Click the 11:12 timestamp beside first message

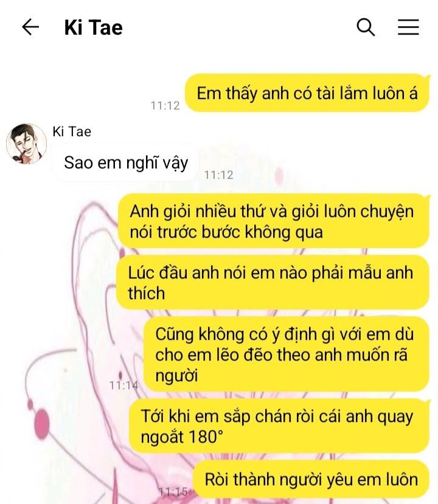(165, 105)
